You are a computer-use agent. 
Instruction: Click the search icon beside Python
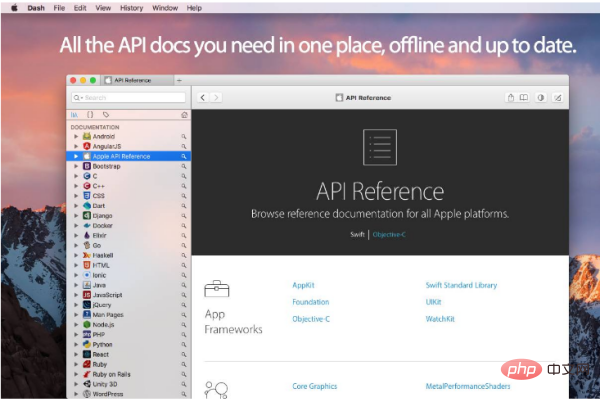pos(184,345)
